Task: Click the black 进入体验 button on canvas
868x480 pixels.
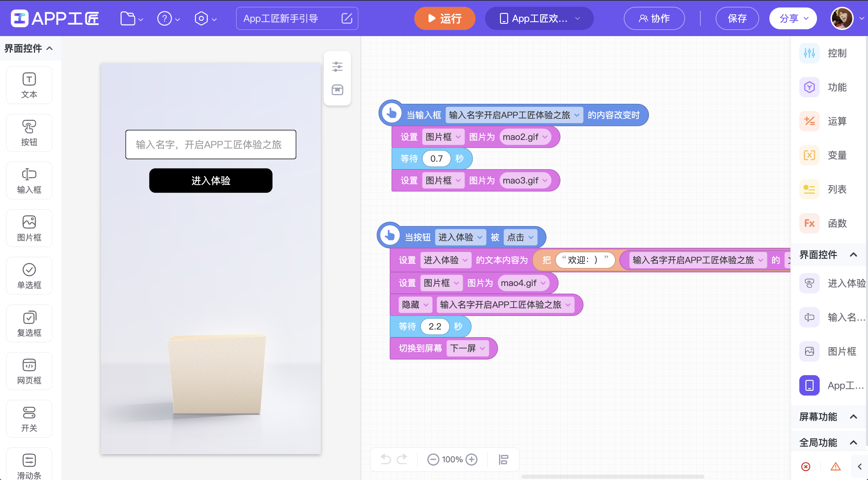Action: click(x=211, y=180)
